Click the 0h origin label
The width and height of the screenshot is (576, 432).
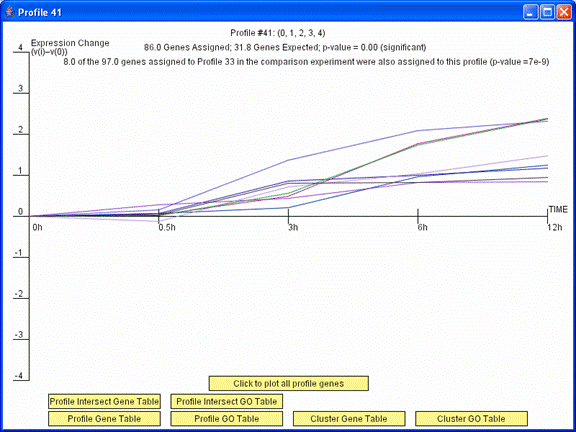coord(37,227)
